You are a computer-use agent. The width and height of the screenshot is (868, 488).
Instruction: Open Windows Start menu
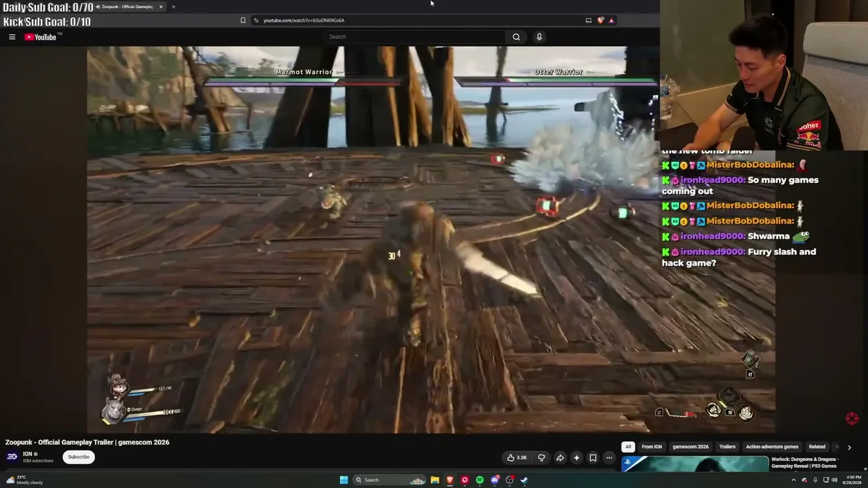point(344,480)
